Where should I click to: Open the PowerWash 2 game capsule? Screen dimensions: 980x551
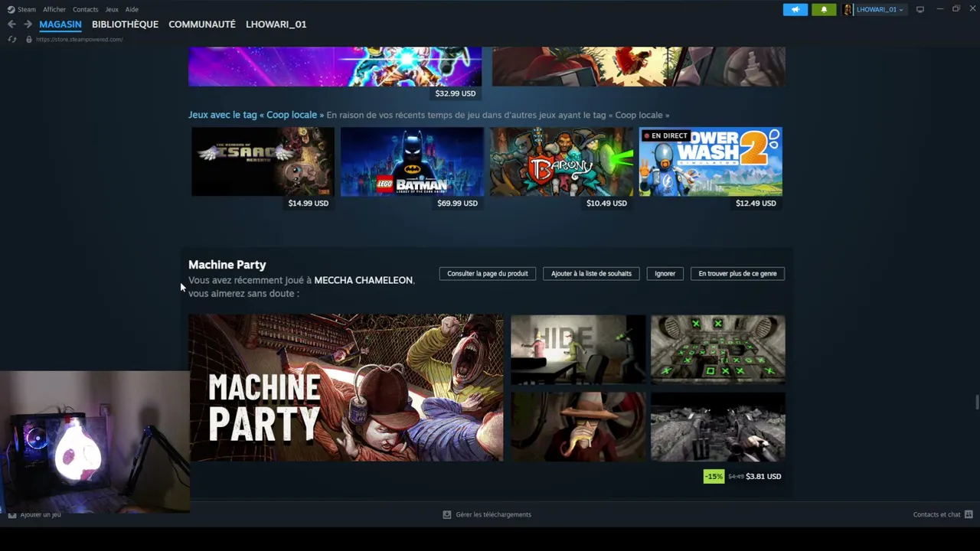coord(710,161)
